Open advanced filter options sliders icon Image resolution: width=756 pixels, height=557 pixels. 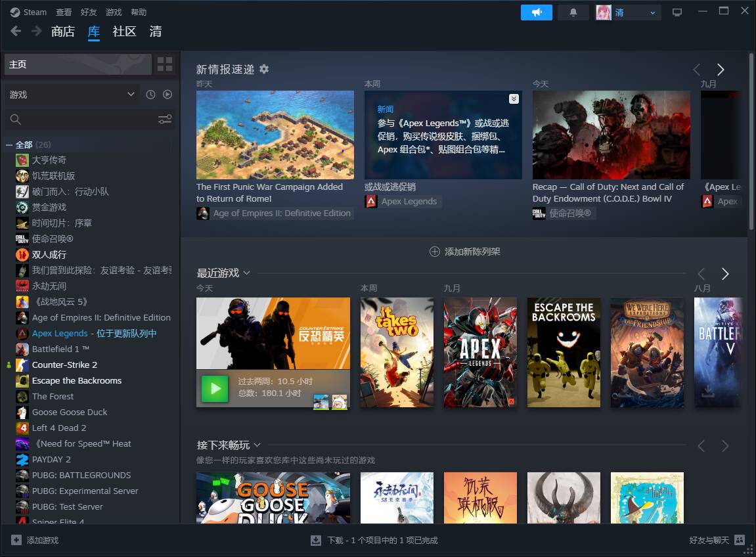(x=164, y=119)
